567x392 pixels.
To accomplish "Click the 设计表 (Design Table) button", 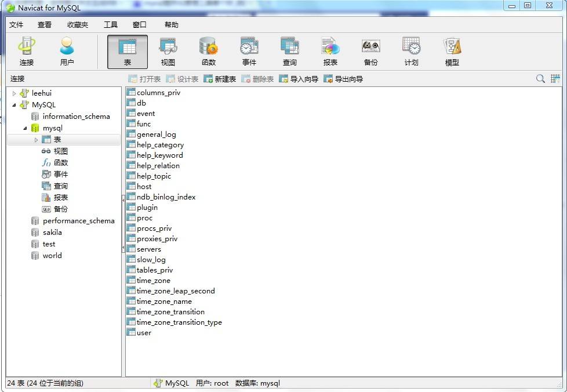I will [x=182, y=79].
